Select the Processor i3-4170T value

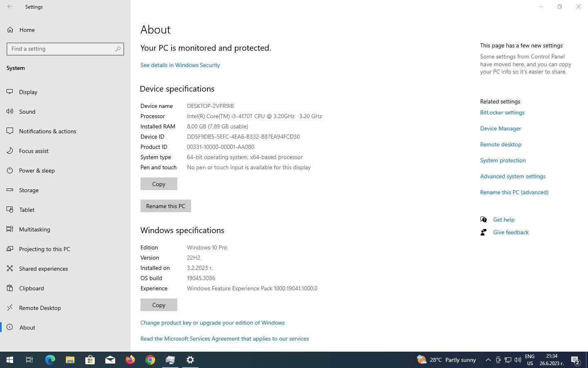click(254, 116)
